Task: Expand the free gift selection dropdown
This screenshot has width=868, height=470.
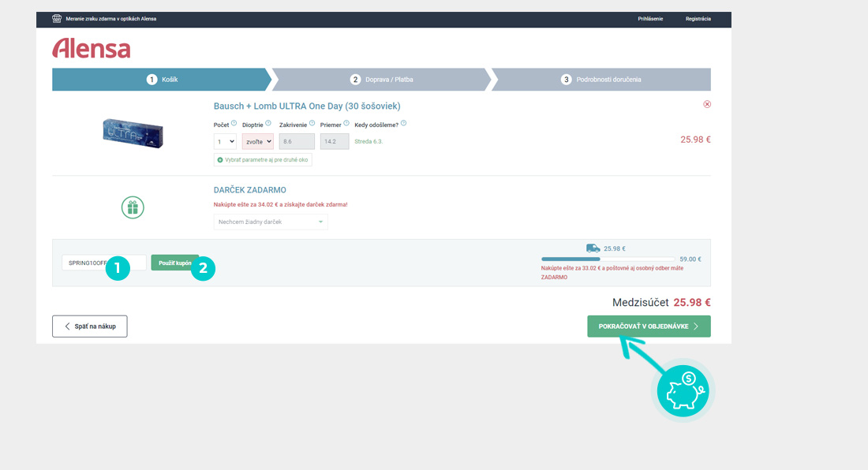Action: click(271, 222)
